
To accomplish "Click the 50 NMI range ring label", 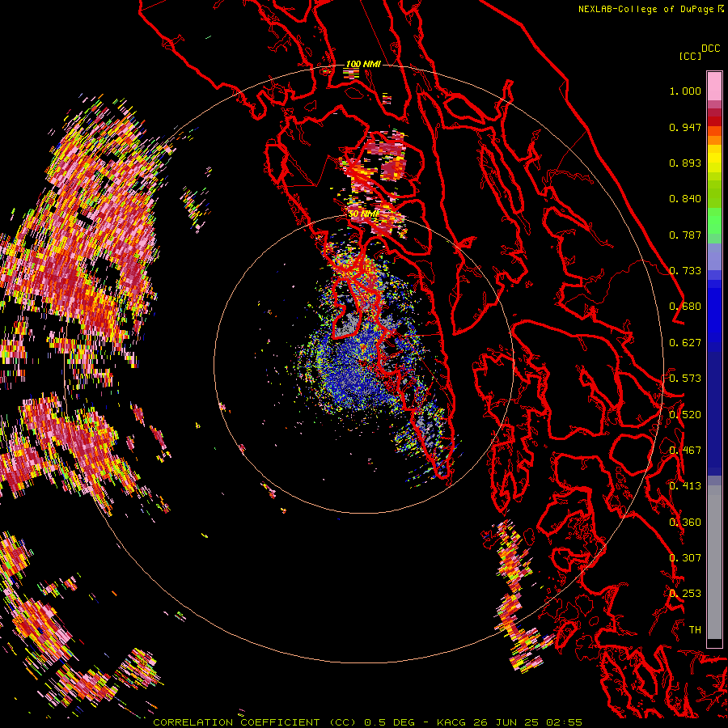I will 363,214.
